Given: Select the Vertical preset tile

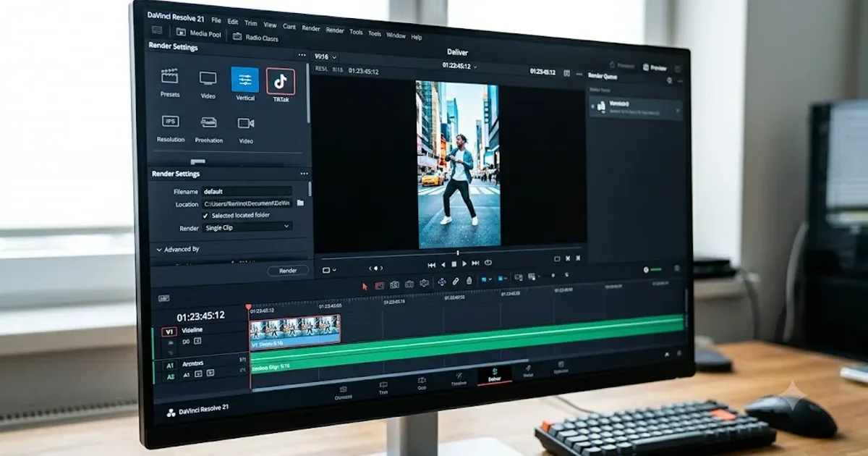Looking at the screenshot, I should (244, 80).
